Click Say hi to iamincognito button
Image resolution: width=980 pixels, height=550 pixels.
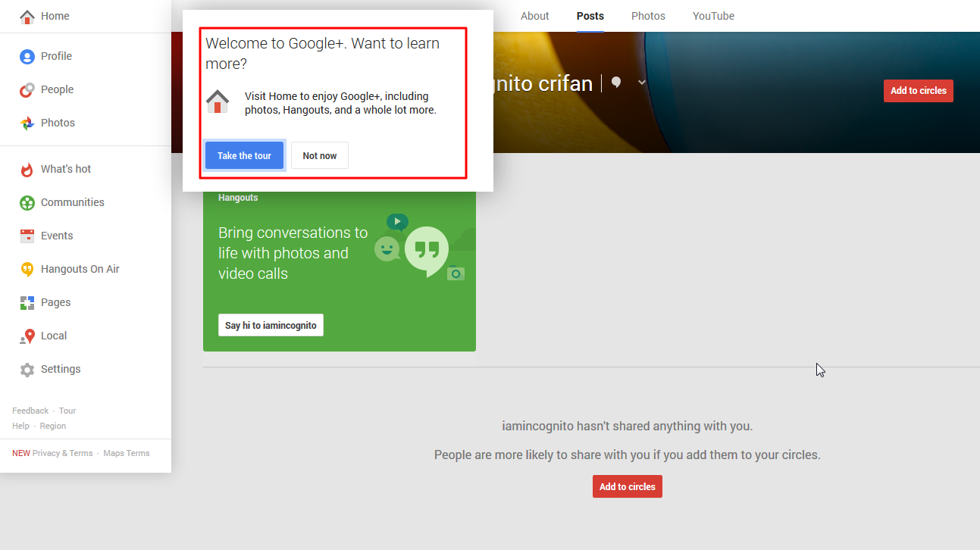click(x=271, y=325)
